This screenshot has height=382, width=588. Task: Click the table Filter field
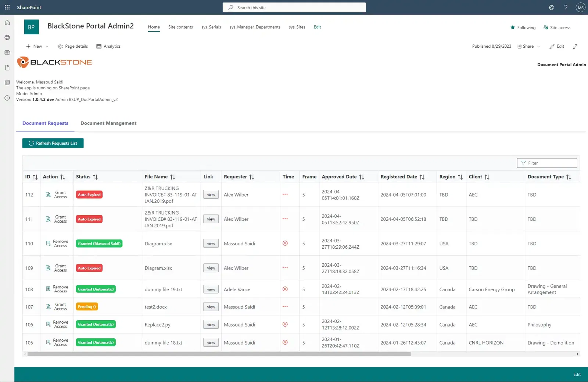coord(547,163)
